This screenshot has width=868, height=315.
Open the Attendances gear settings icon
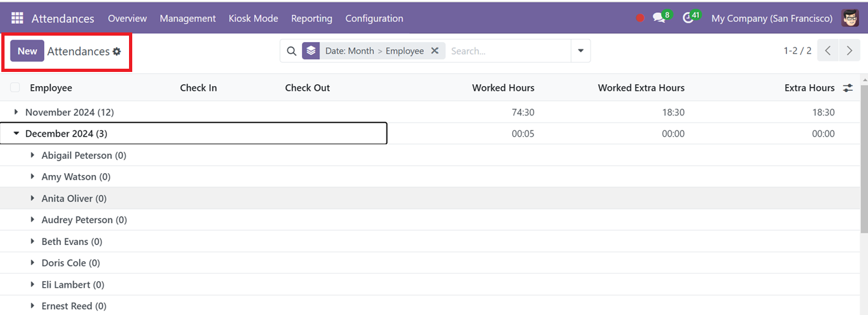(x=117, y=51)
